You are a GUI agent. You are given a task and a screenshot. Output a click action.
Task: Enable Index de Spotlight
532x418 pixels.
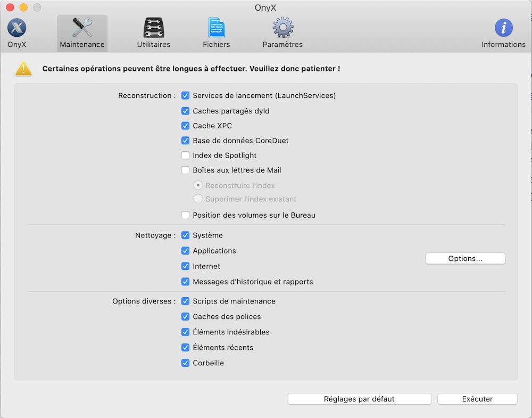click(185, 155)
